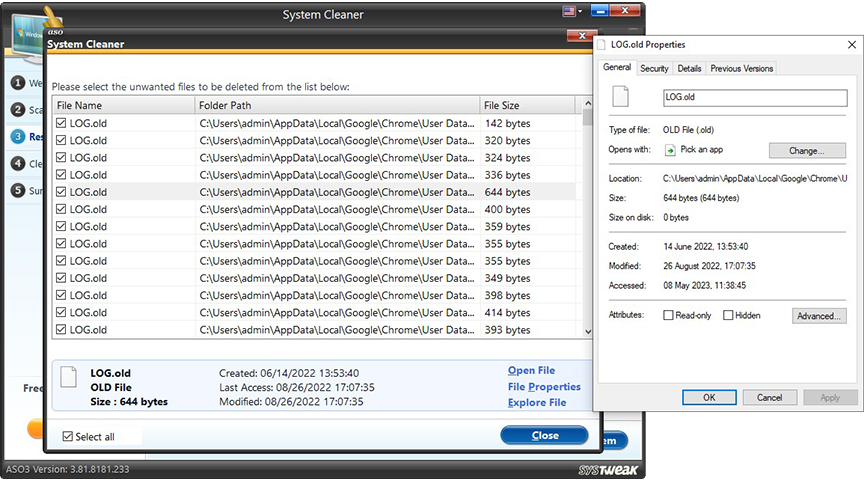Image resolution: width=864 pixels, height=480 pixels.
Task: Uncheck LOG.old with 644 bytes
Action: click(x=61, y=192)
